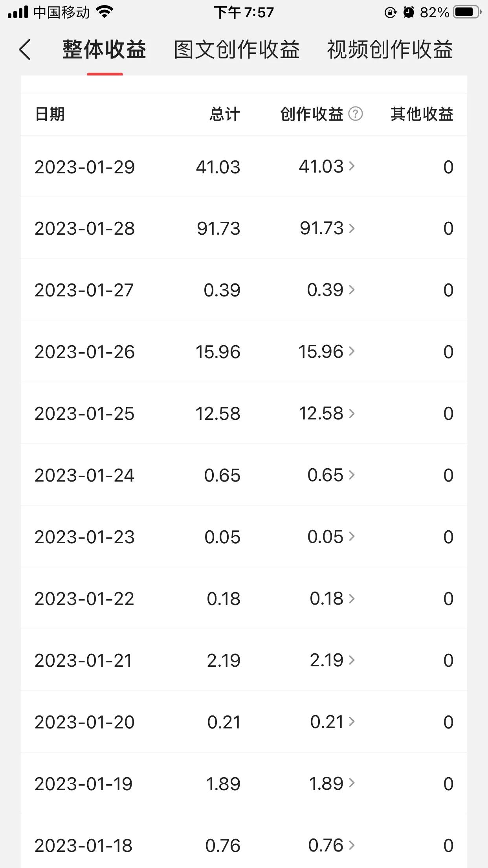Screen dimensions: 488x868
Task: Expand the 15.96 earnings detail chevron
Action: [x=352, y=351]
